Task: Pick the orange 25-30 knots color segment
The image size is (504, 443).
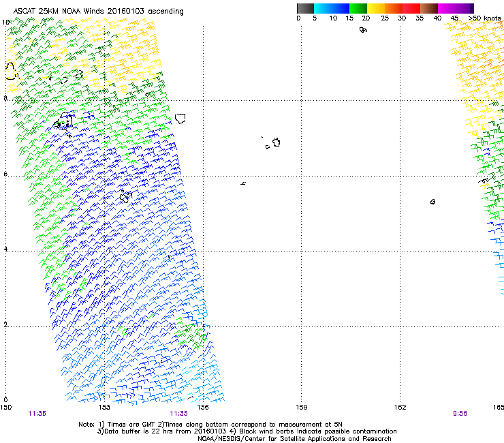Action: coord(394,8)
